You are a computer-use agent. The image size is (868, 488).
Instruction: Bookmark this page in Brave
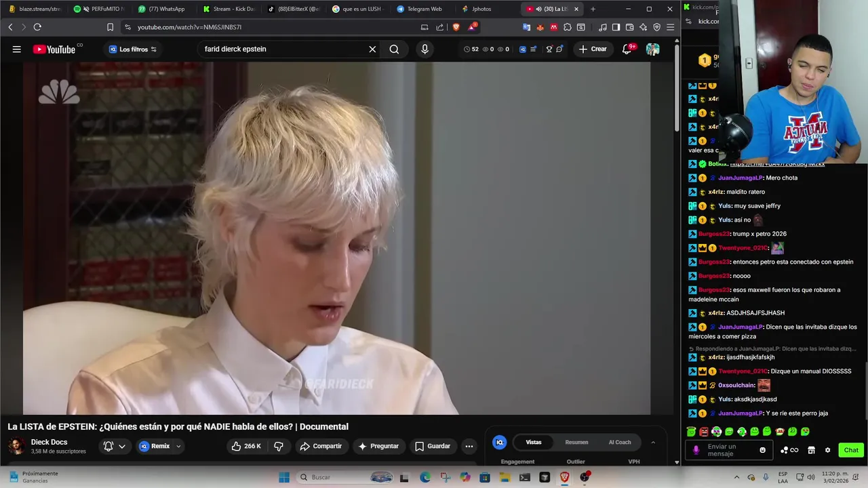point(110,27)
